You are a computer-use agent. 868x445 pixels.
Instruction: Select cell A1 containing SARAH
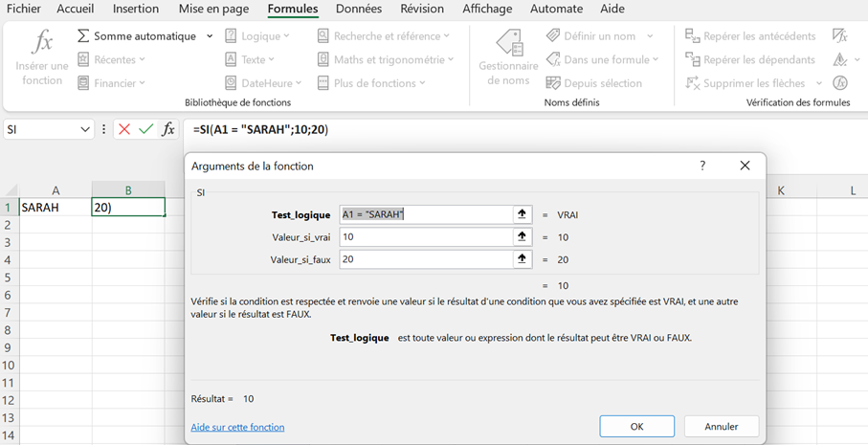click(56, 208)
